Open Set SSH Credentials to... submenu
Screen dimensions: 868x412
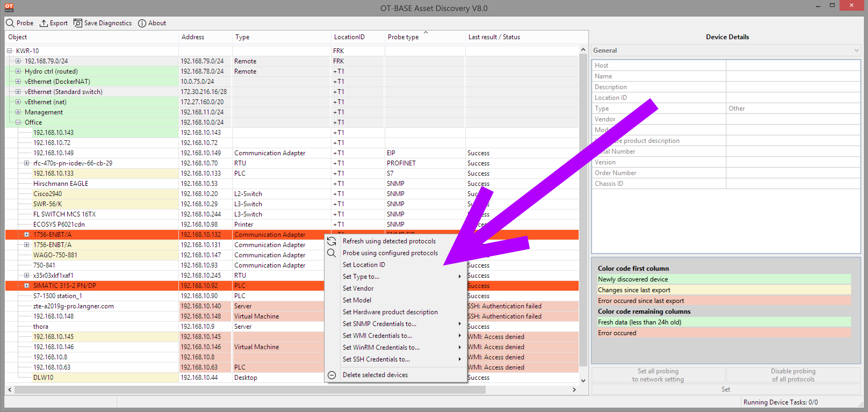click(396, 359)
